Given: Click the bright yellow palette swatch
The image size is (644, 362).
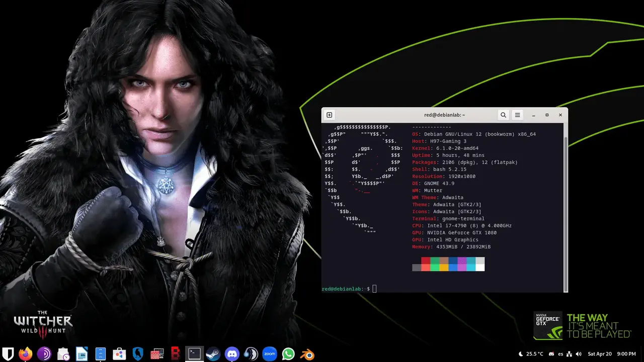Looking at the screenshot, I should [444, 267].
